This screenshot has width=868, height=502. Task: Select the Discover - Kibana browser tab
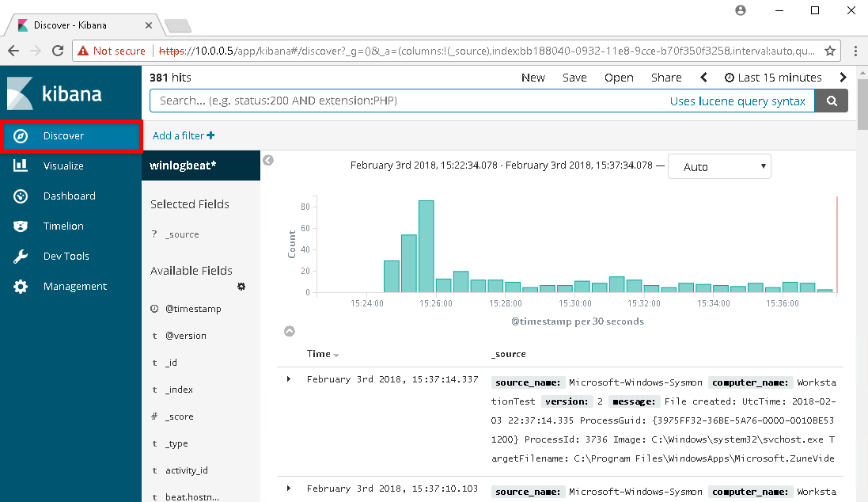click(x=84, y=25)
